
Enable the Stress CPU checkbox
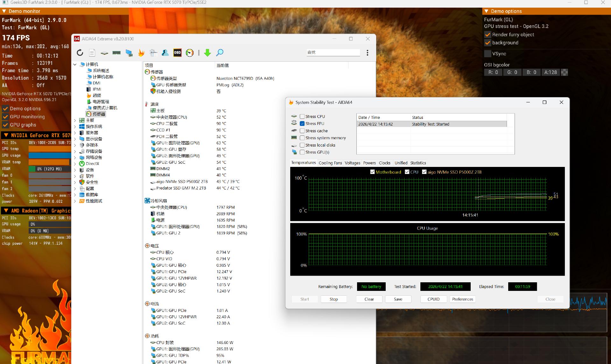(x=302, y=116)
